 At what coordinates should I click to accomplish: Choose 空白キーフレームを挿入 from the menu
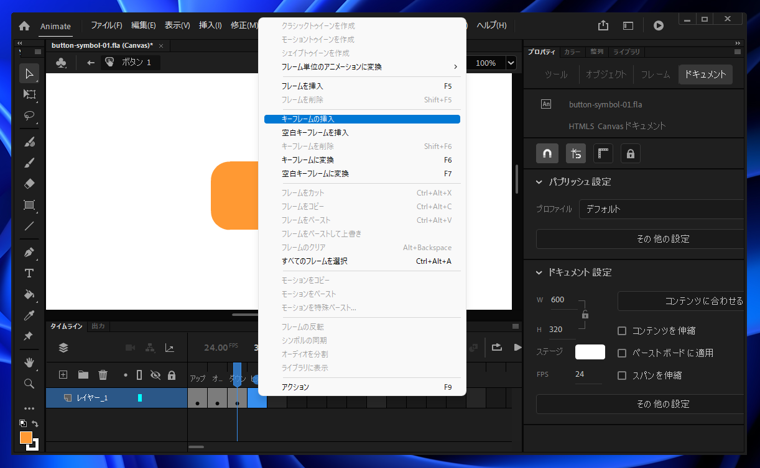362,133
